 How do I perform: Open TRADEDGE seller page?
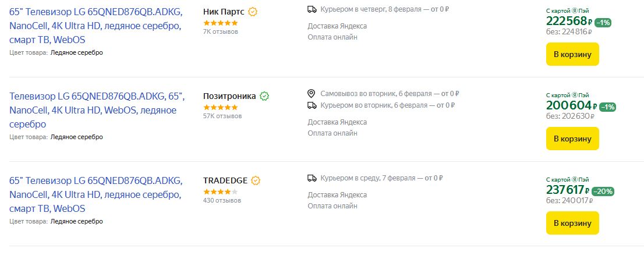[225, 180]
